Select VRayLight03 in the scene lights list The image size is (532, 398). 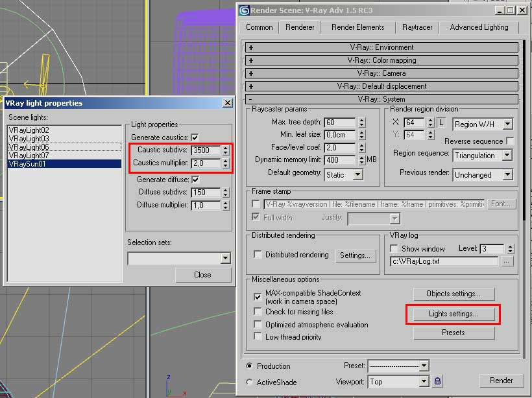(x=29, y=139)
